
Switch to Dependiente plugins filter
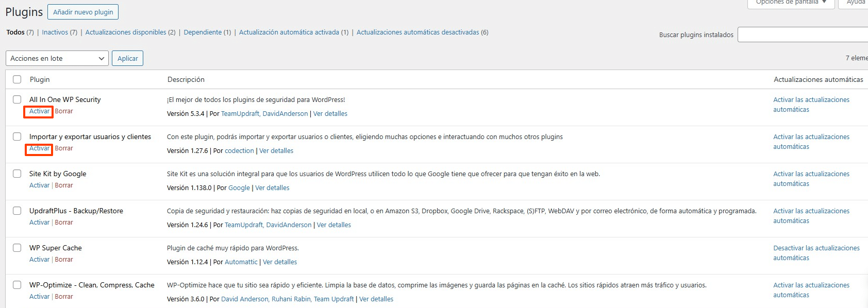(203, 32)
